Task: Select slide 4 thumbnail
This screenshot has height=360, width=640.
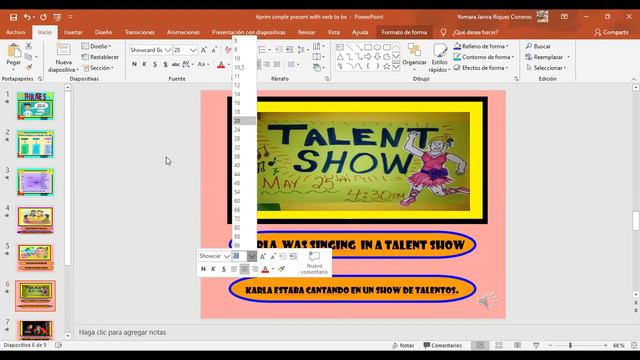Action: click(36, 220)
